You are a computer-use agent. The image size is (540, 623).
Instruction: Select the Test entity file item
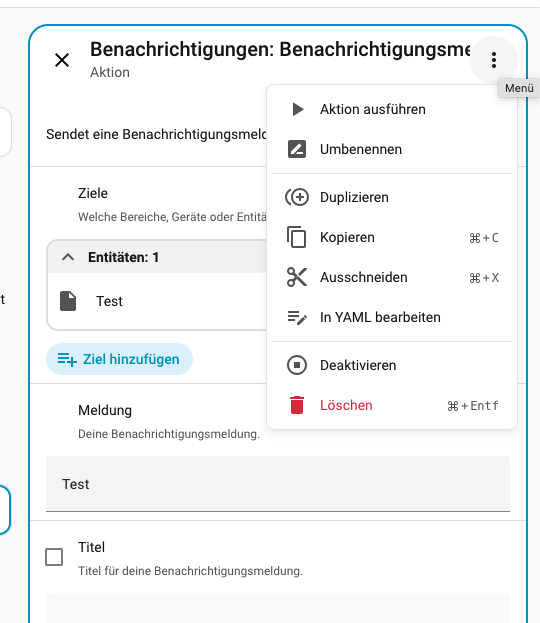[157, 301]
